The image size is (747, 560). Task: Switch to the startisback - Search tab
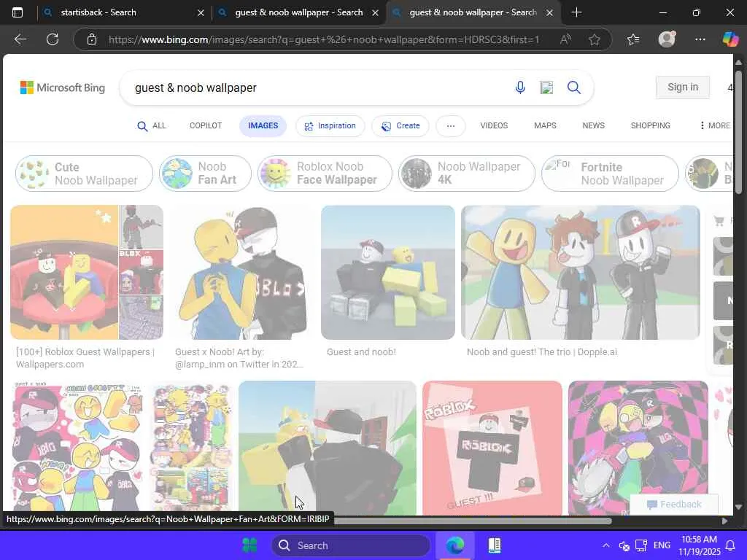tap(124, 12)
